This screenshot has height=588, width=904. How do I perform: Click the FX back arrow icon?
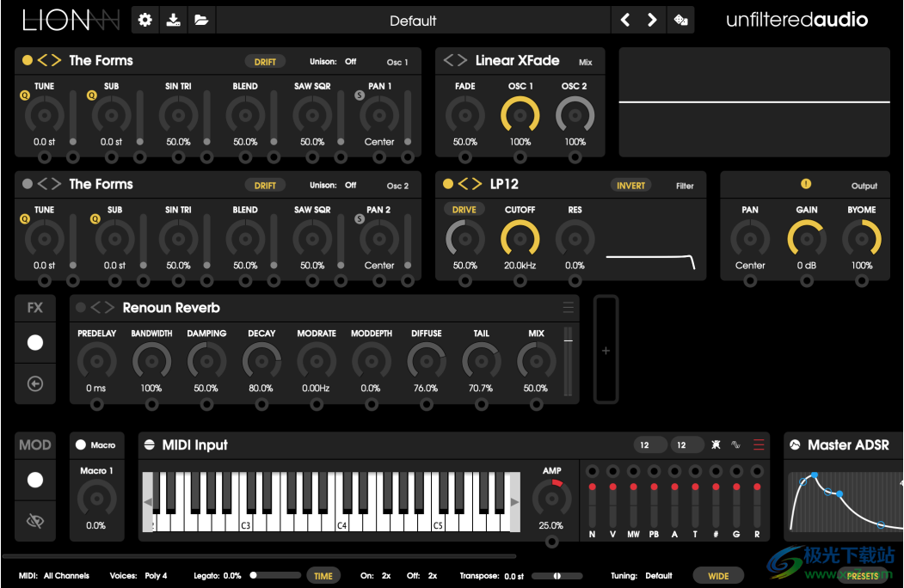(35, 384)
